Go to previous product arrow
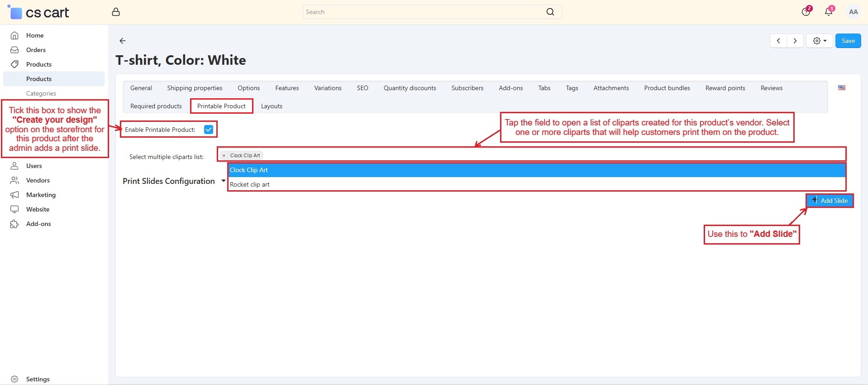 coord(778,41)
